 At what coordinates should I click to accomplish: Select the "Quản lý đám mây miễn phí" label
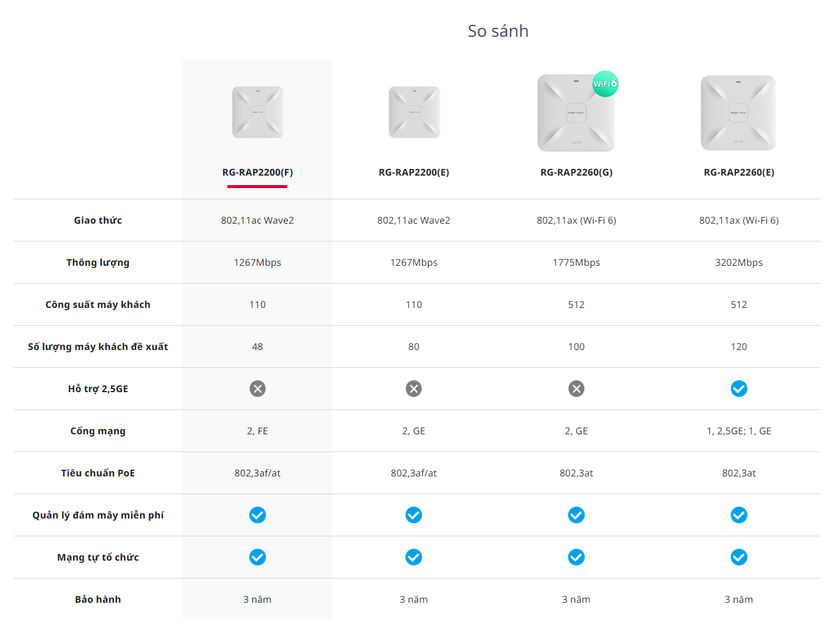click(98, 515)
